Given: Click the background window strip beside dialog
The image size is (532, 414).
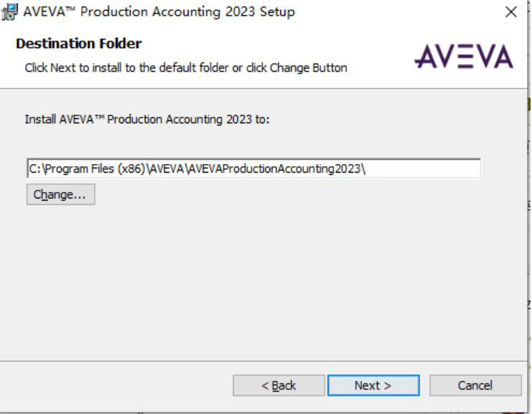Looking at the screenshot, I should (x=530, y=203).
